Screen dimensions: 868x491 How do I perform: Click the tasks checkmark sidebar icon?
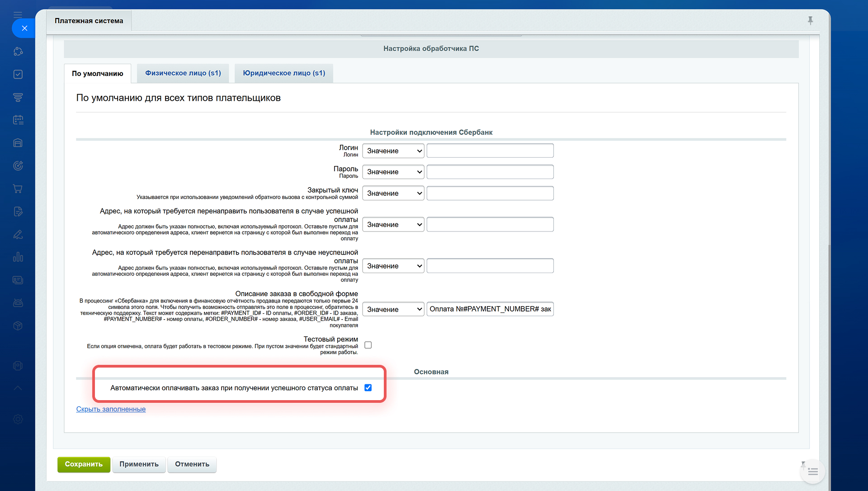point(18,74)
